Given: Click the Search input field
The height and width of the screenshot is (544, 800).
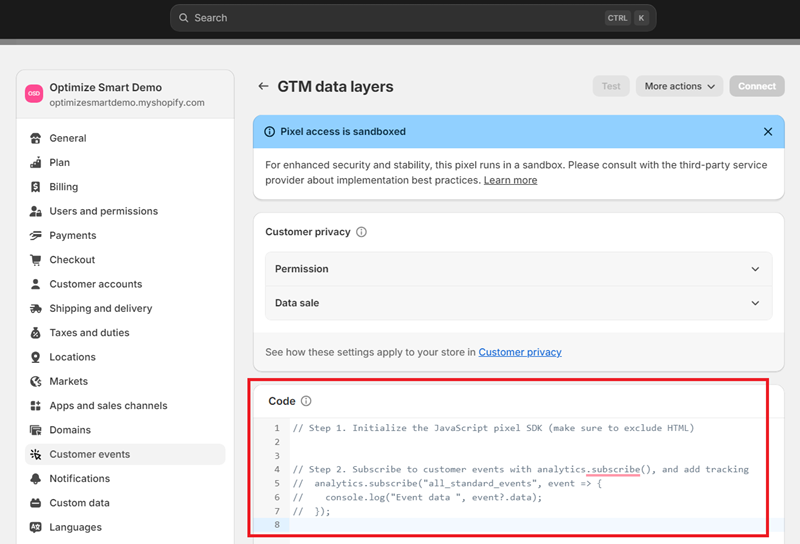Looking at the screenshot, I should 413,18.
